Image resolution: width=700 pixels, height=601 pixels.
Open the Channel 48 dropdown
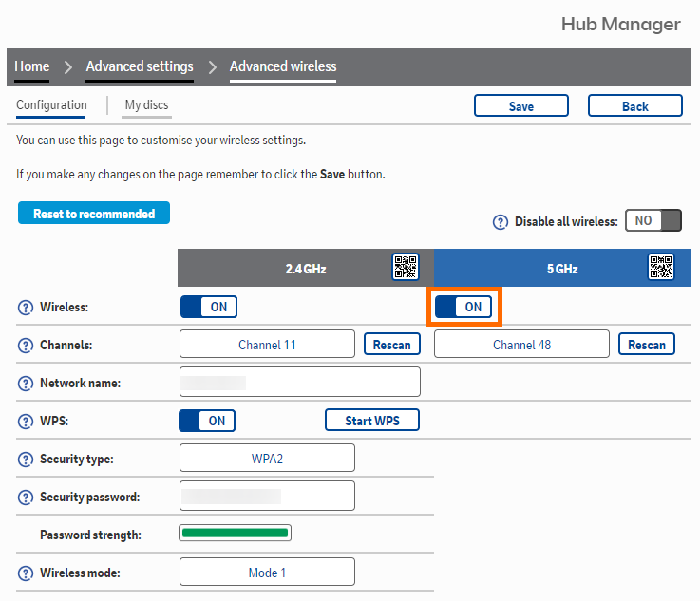tap(521, 345)
